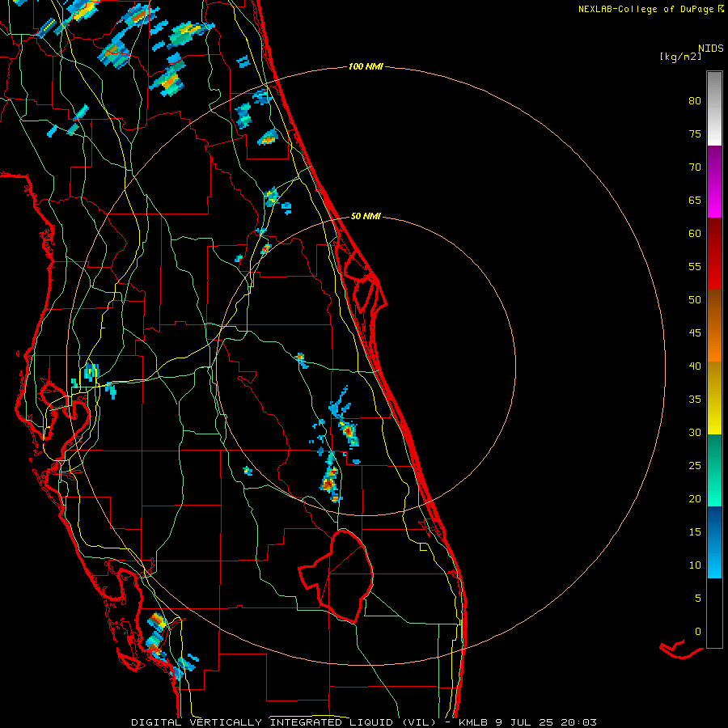Screen dimensions: 728x728
Task: Click the Lake Okeechobee outline on the map
Action: (x=337, y=576)
